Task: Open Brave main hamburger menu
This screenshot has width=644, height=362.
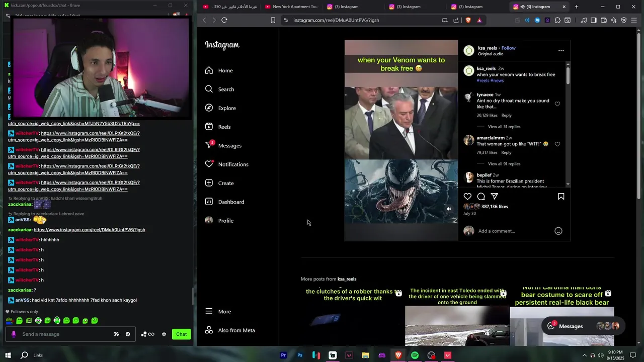Action: (634, 20)
